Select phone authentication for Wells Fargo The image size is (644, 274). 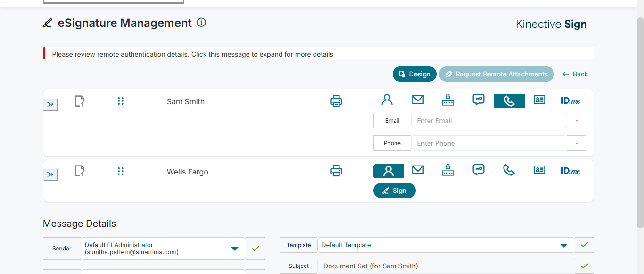click(x=509, y=170)
